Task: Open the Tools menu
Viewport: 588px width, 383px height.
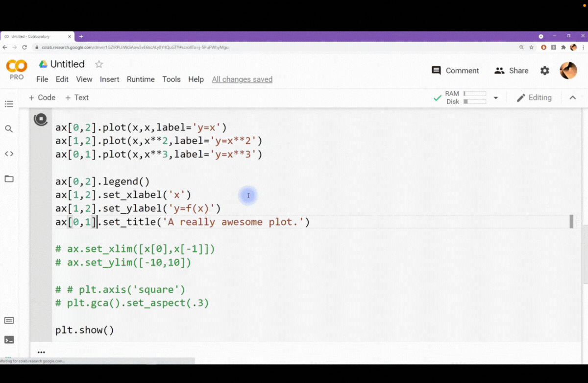Action: pyautogui.click(x=171, y=79)
